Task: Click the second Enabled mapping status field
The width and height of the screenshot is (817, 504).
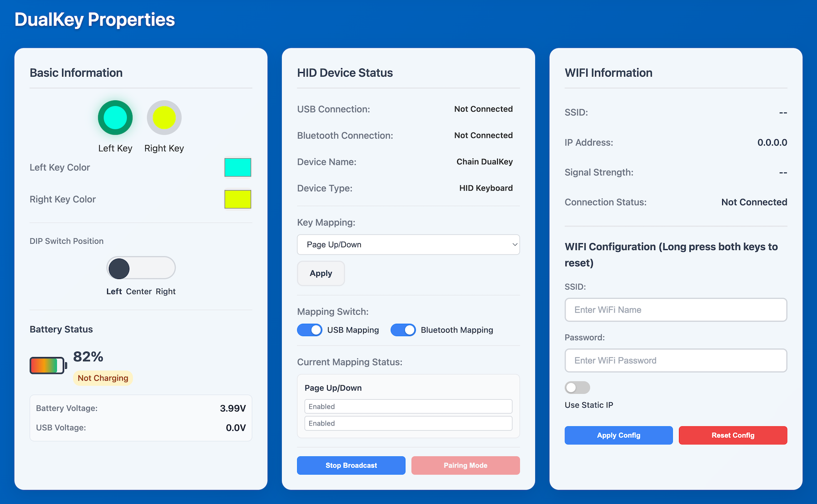Action: (x=408, y=423)
